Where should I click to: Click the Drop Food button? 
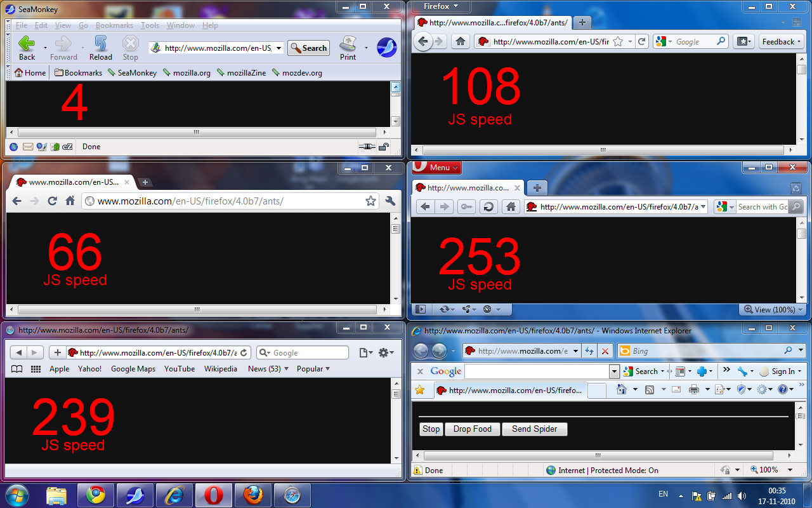coord(472,429)
